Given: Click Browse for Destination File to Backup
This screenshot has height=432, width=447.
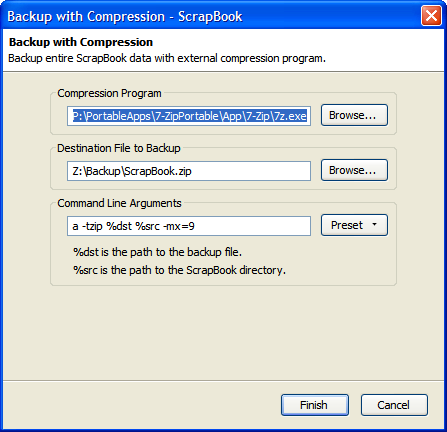Looking at the screenshot, I should point(354,170).
